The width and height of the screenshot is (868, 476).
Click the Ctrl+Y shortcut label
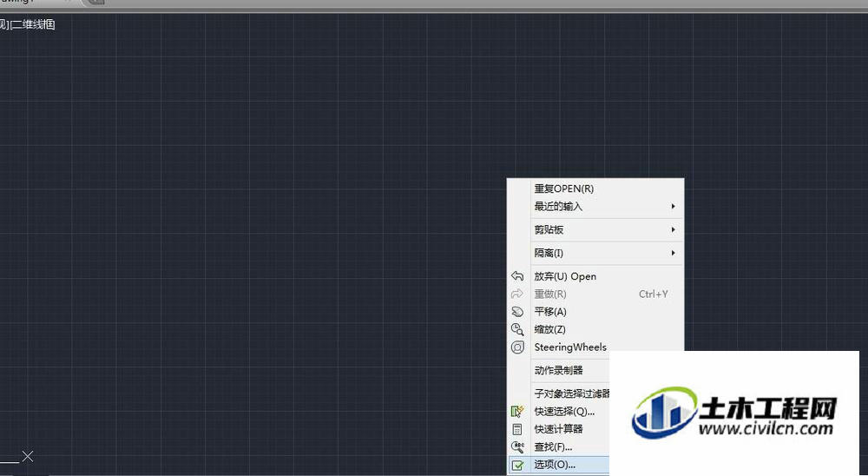[654, 294]
